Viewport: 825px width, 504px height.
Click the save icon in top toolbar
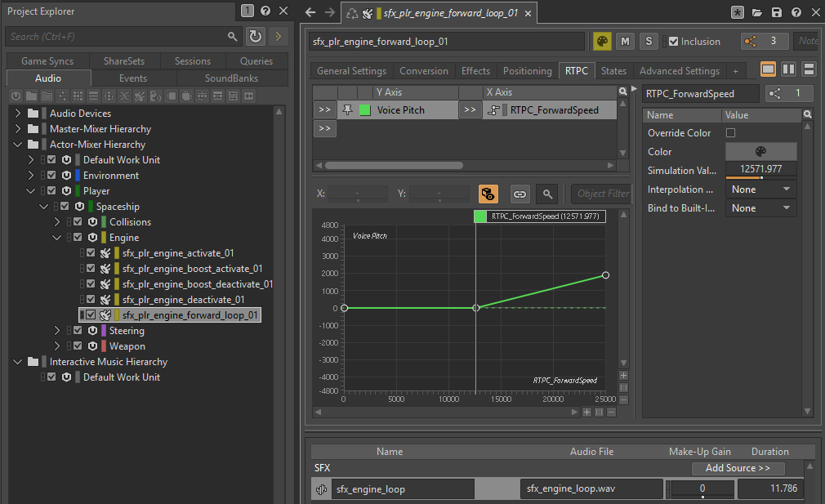coord(777,12)
